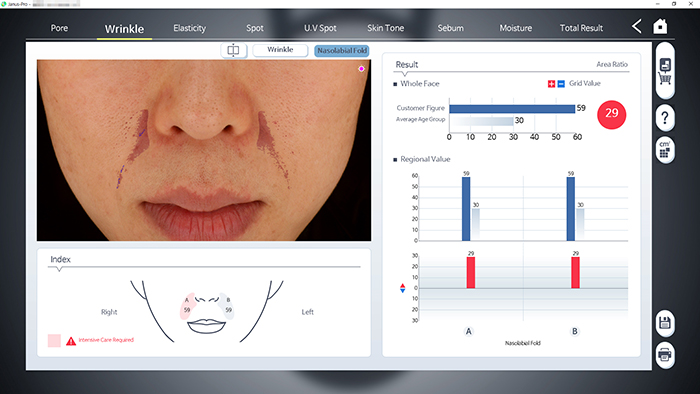Viewport: 700px width, 394px height.
Task: Click the pink Intensive Care Required swatch
Action: (54, 340)
